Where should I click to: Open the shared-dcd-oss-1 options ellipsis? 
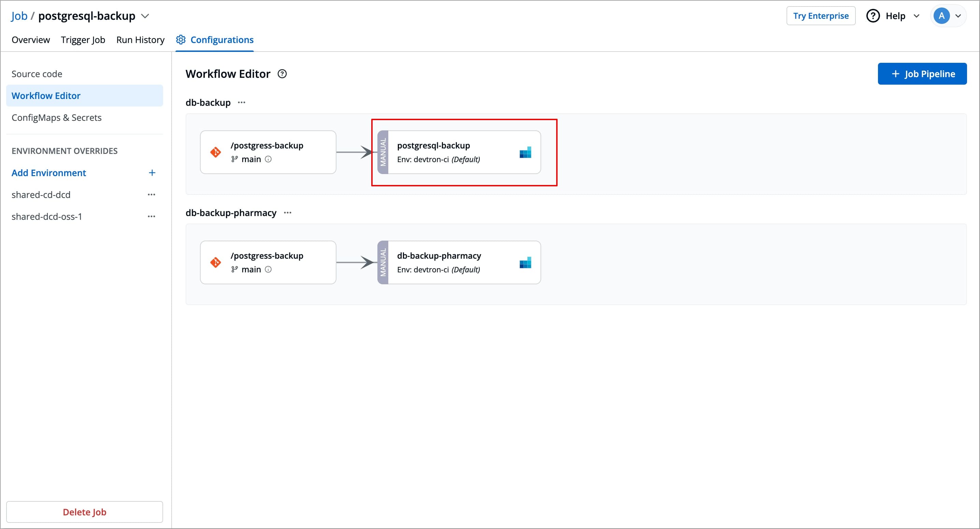coord(152,216)
